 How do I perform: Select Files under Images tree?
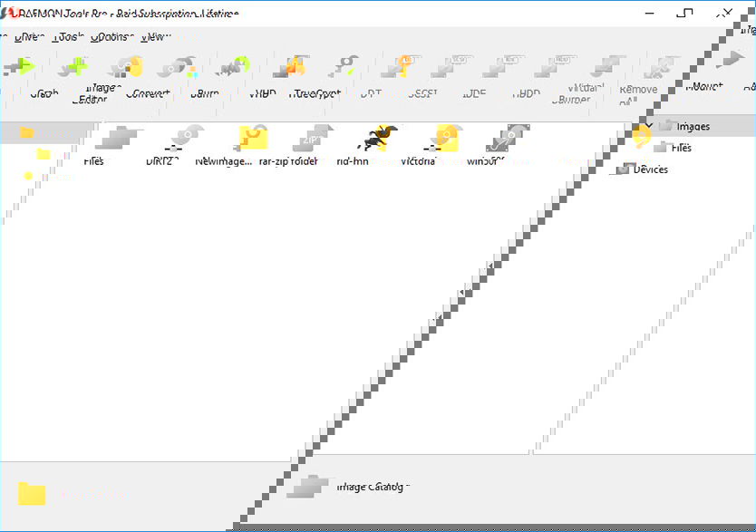click(x=681, y=148)
